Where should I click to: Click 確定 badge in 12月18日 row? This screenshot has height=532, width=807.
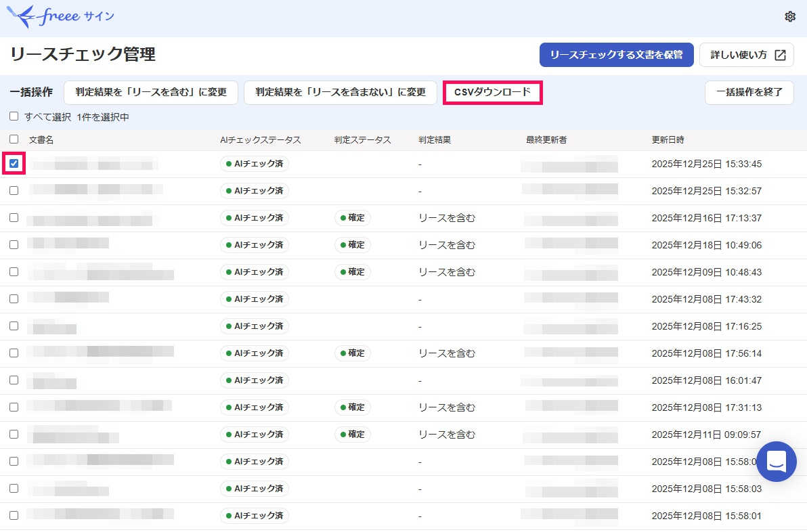pyautogui.click(x=353, y=245)
